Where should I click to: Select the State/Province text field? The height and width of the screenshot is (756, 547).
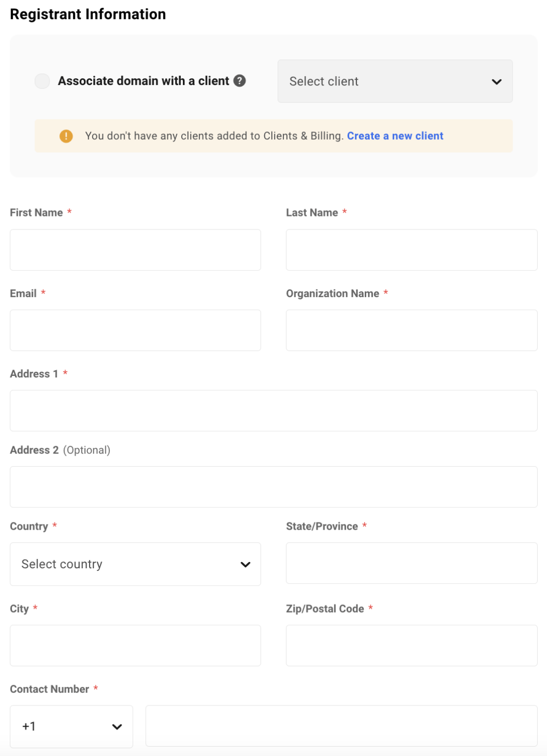coord(411,563)
